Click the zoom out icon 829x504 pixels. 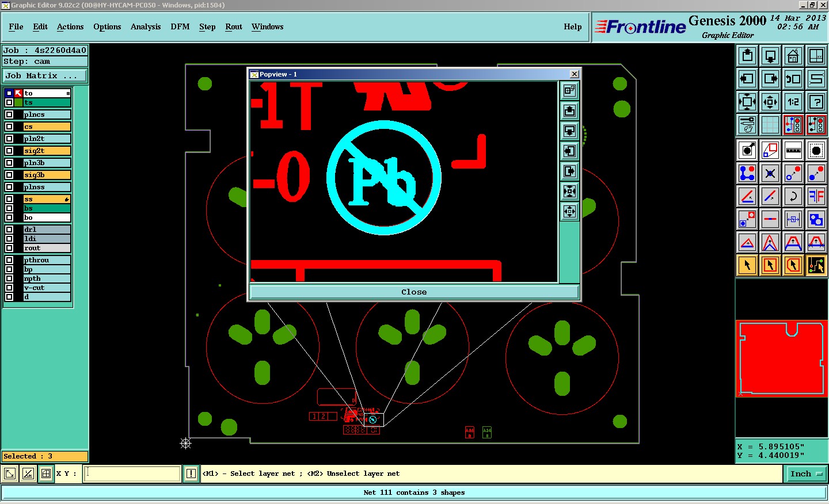pos(770,102)
